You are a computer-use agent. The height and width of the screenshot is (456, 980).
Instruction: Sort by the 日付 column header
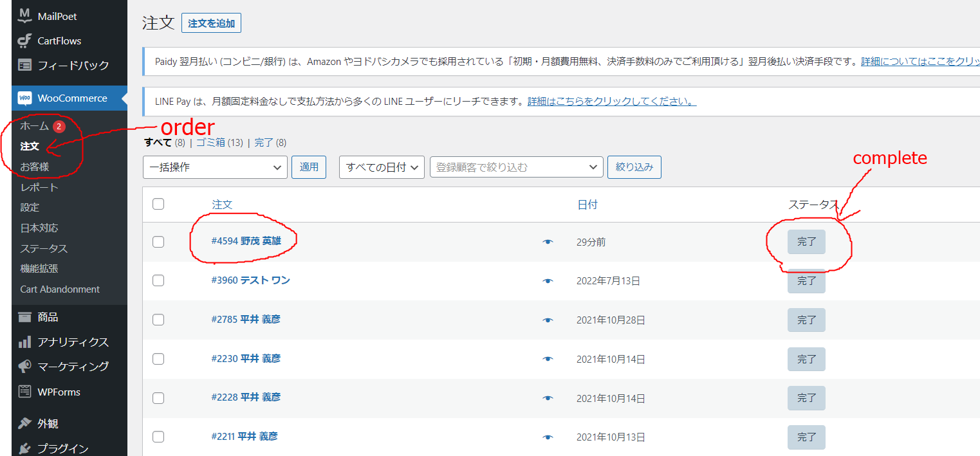587,205
